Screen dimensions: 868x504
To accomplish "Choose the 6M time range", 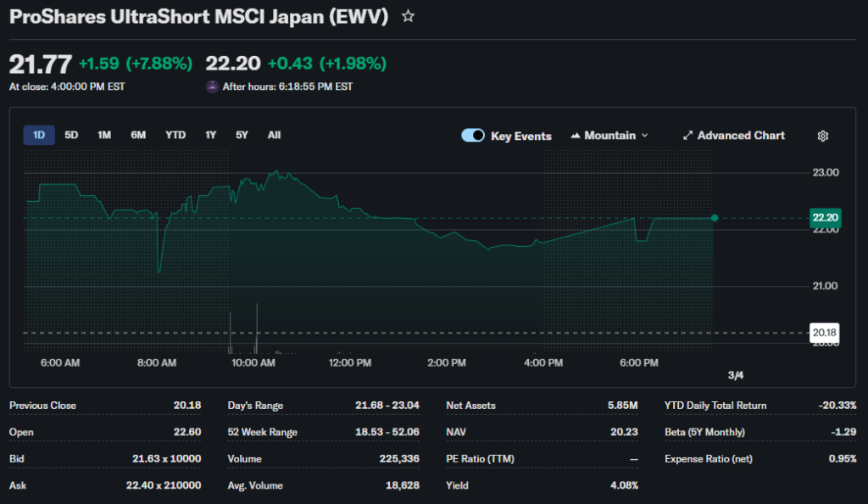I will tap(138, 135).
